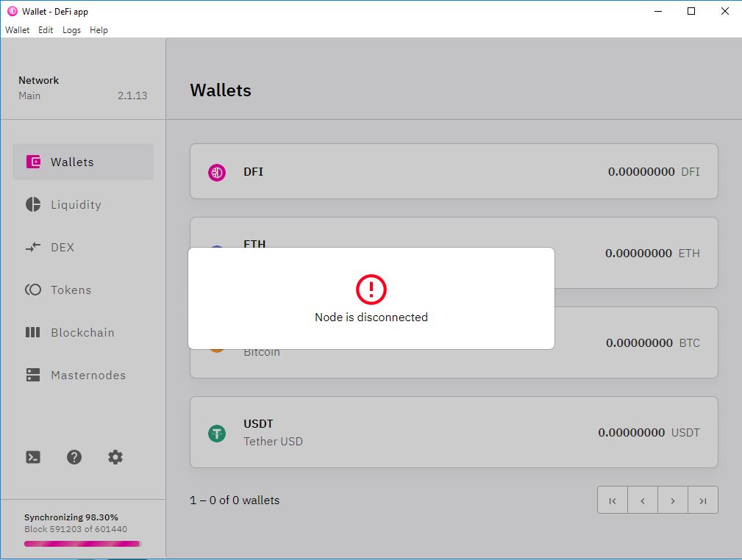Maximize the DeFi app window
Viewport: 742px width, 560px height.
tap(691, 11)
